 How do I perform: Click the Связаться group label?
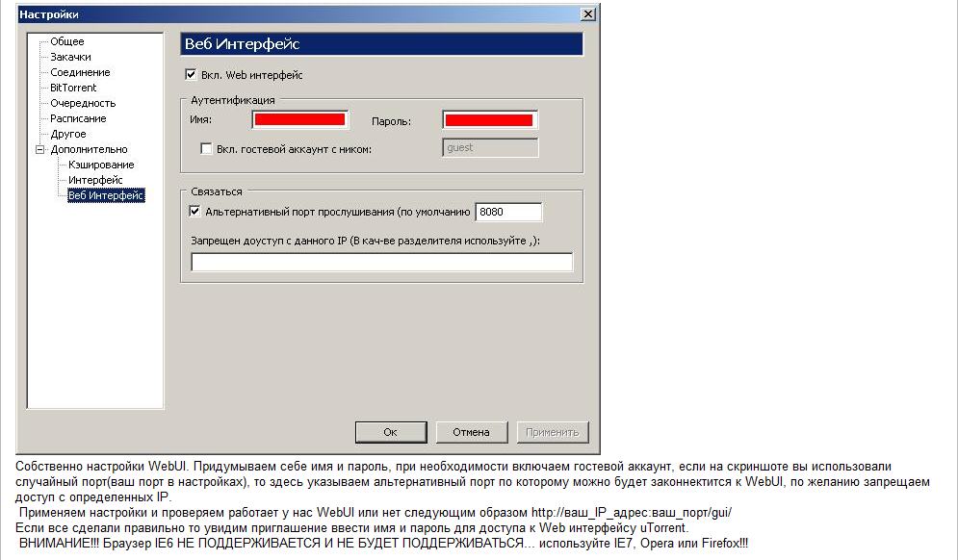217,191
